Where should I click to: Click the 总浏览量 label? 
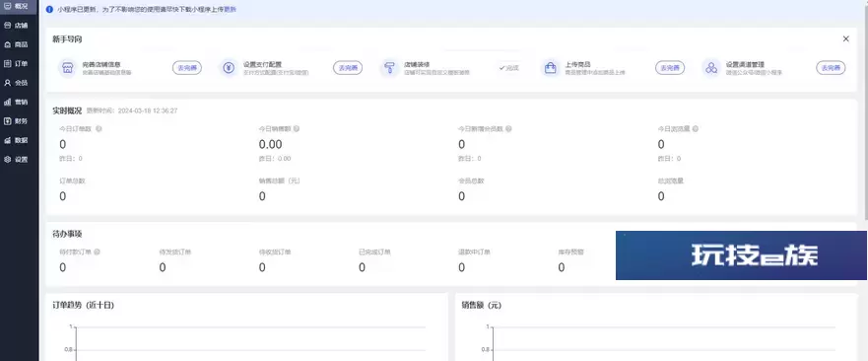pos(670,180)
